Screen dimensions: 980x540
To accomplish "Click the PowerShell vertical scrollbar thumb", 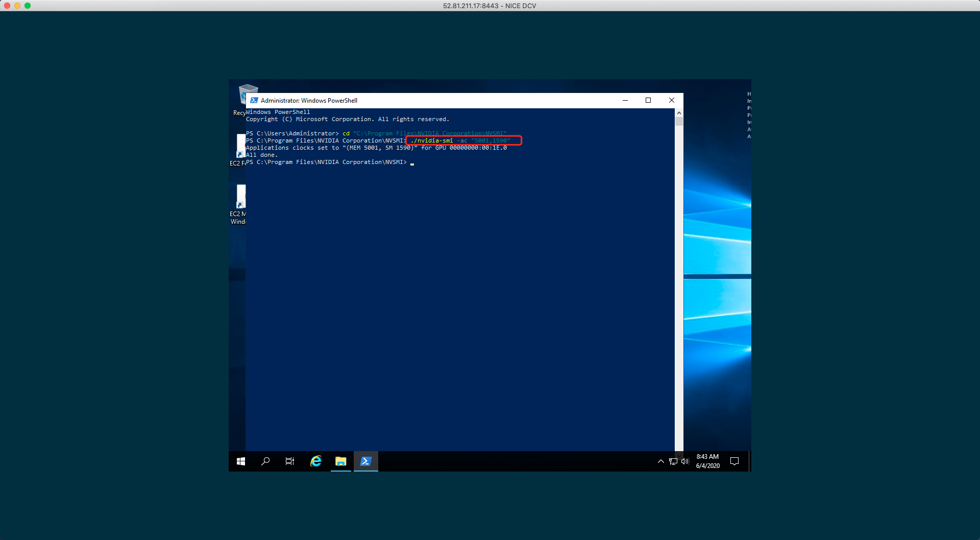I will coord(679,122).
